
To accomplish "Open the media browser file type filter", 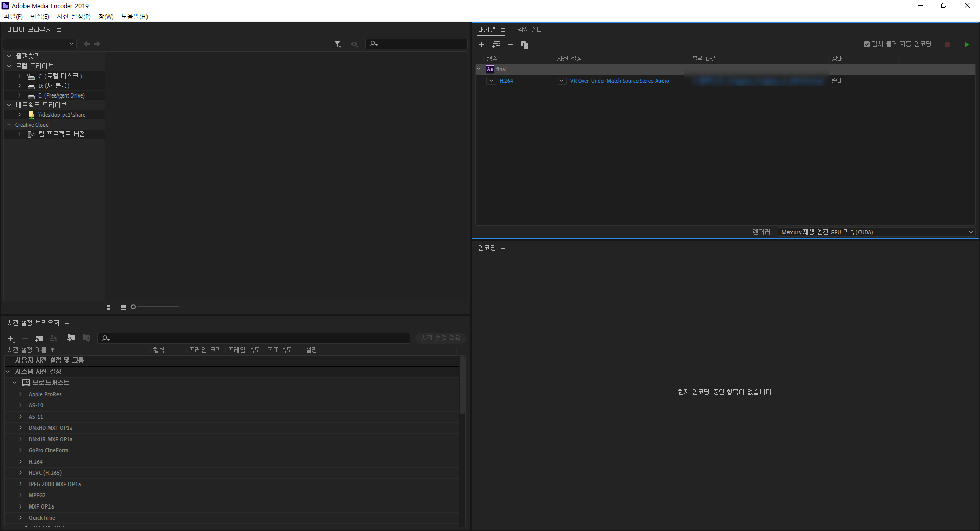I will (337, 44).
